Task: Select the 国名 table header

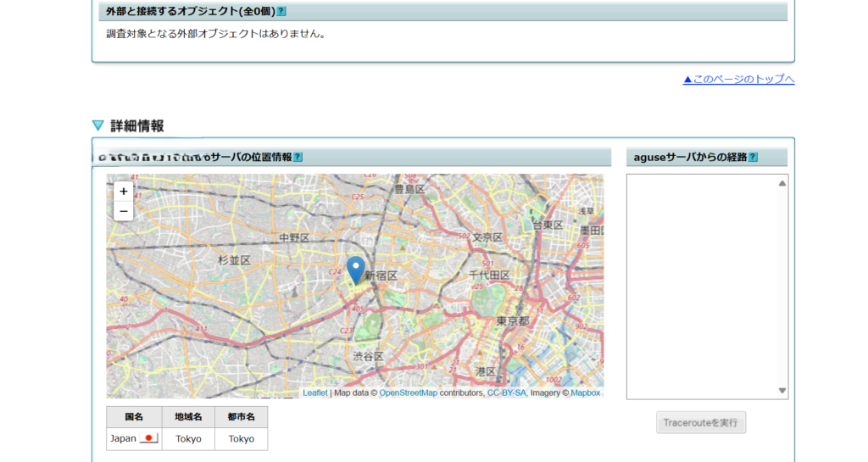Action: 134,417
